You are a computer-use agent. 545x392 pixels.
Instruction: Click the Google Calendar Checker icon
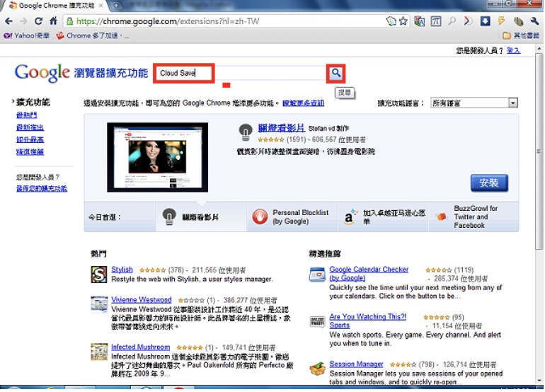pyautogui.click(x=317, y=275)
